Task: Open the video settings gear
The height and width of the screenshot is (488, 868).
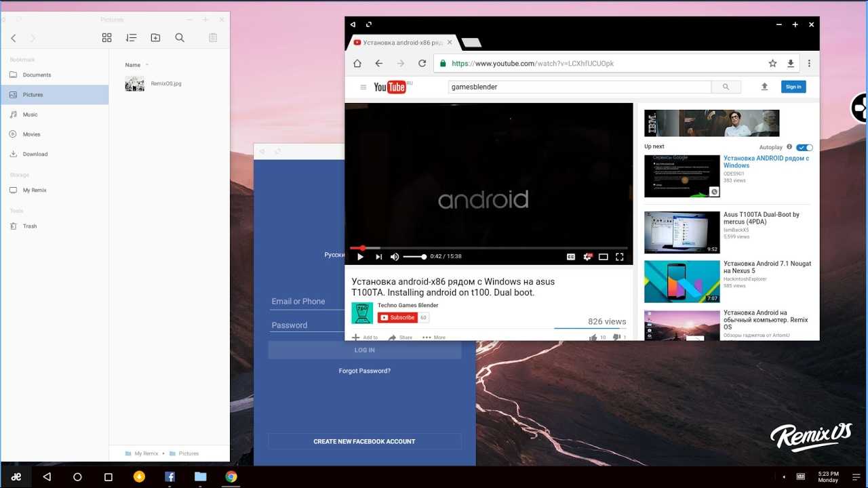Action: 587,257
